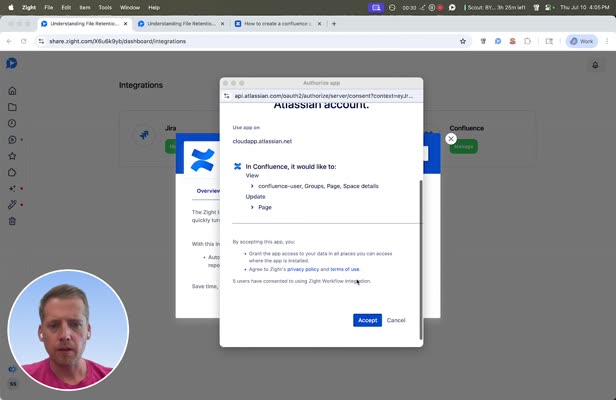Viewport: 616px width, 400px height.
Task: Click the api.atlassian.com popup URL field
Action: tap(323, 96)
